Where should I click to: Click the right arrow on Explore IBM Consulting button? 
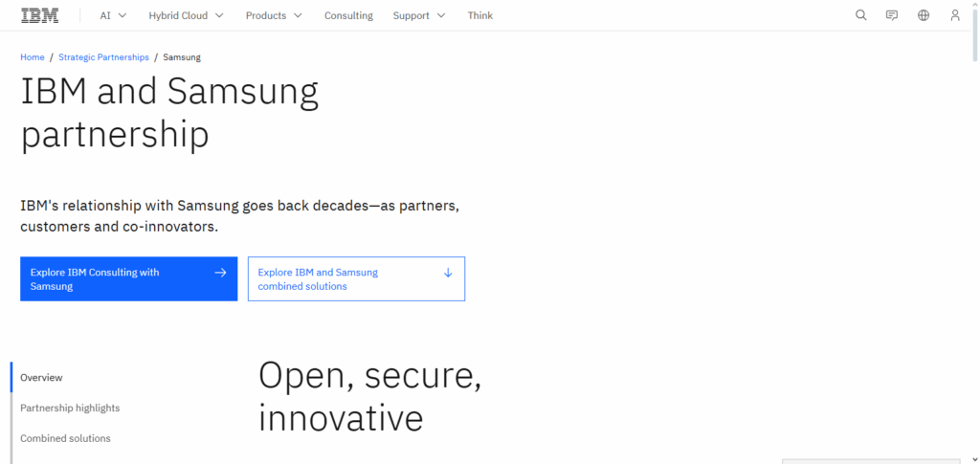coord(220,273)
